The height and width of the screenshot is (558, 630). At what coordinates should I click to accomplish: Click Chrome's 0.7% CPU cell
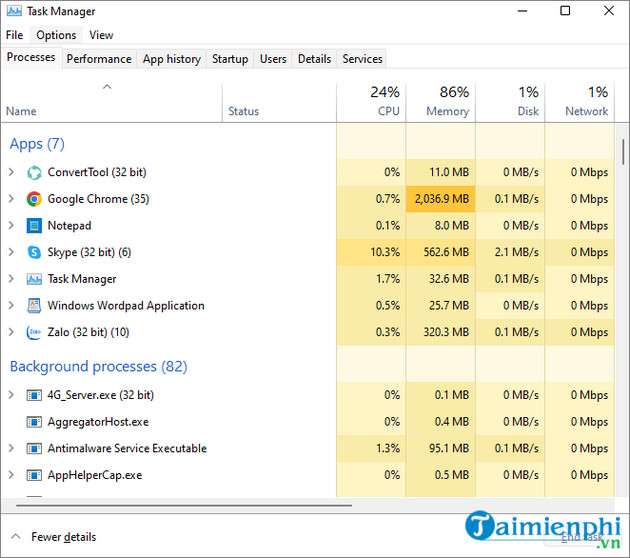click(x=371, y=199)
